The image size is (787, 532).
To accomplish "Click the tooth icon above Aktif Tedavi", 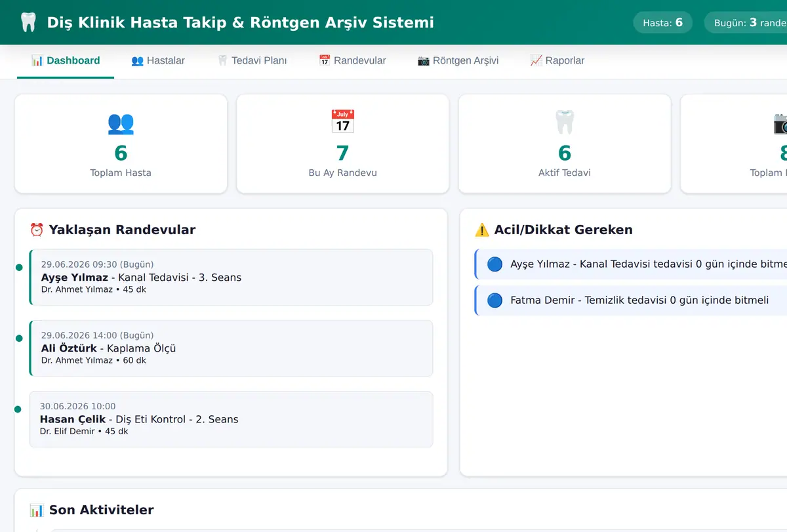I will point(565,123).
